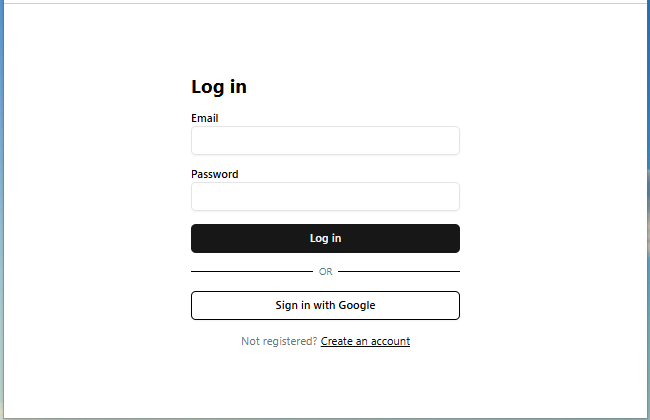Click the horizontal line left of OR
Image resolution: width=650 pixels, height=420 pixels.
coord(252,272)
